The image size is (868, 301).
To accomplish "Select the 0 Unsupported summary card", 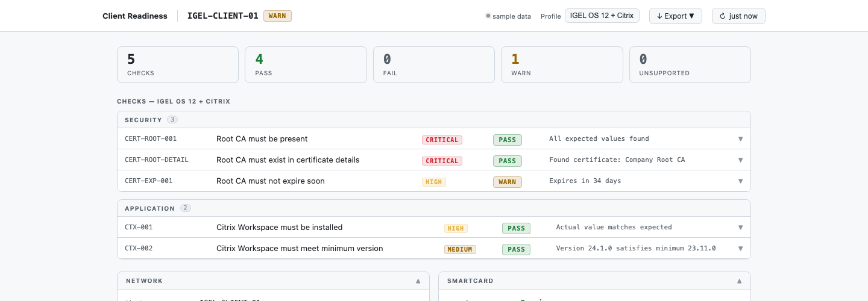I will coord(690,64).
